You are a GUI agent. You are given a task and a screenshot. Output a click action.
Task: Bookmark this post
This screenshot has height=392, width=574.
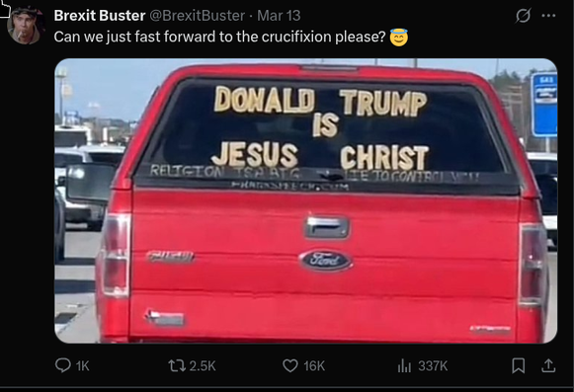coord(519,365)
